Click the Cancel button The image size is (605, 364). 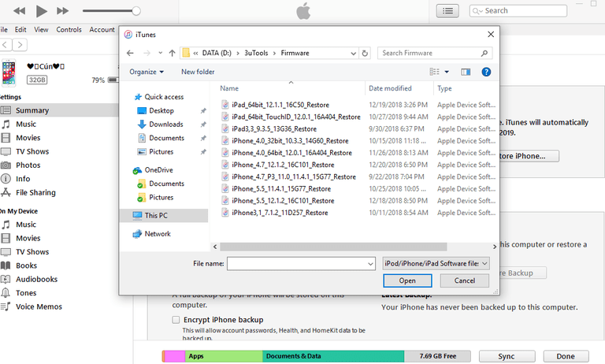pos(465,280)
